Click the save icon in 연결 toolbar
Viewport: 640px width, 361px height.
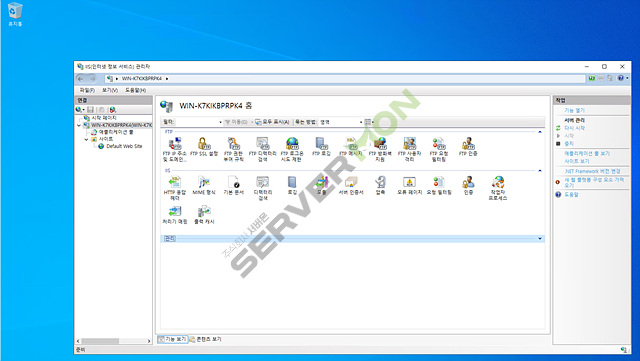pyautogui.click(x=91, y=109)
